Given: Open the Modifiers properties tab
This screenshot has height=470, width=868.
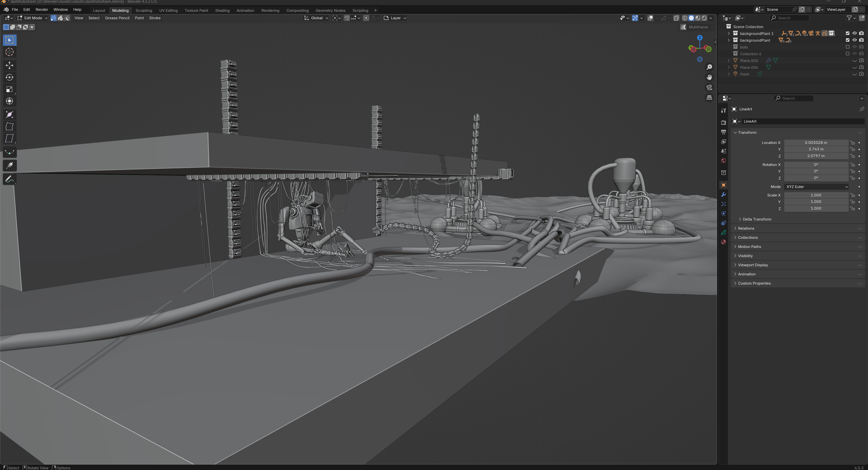Looking at the screenshot, I should click(723, 195).
